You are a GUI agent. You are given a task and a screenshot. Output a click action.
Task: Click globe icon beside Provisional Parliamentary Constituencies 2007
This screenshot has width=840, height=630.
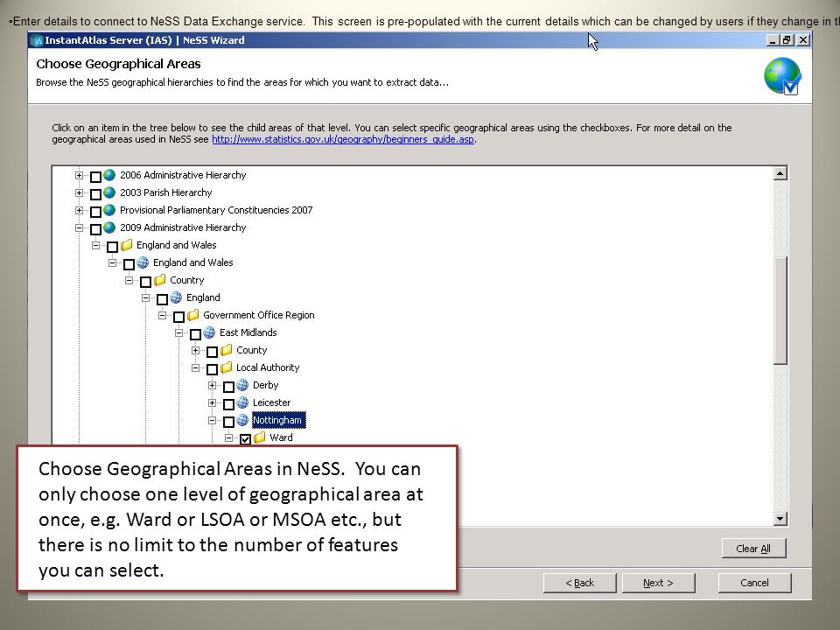(109, 210)
